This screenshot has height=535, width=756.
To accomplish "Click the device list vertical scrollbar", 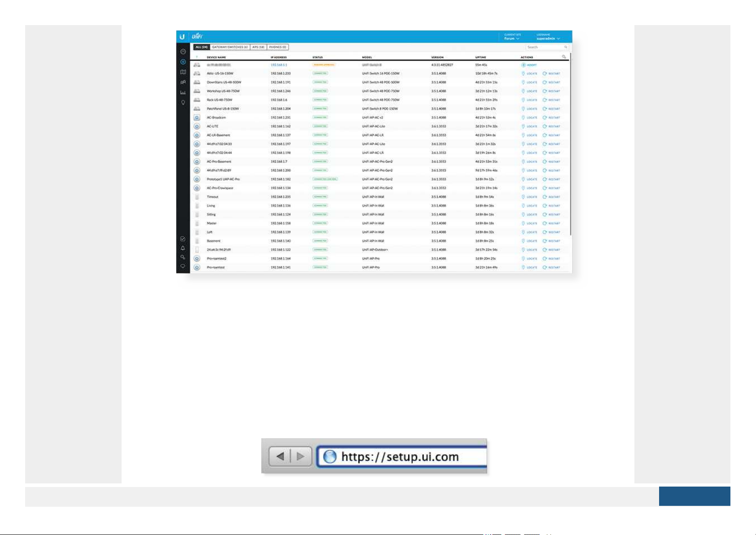I will [x=570, y=144].
